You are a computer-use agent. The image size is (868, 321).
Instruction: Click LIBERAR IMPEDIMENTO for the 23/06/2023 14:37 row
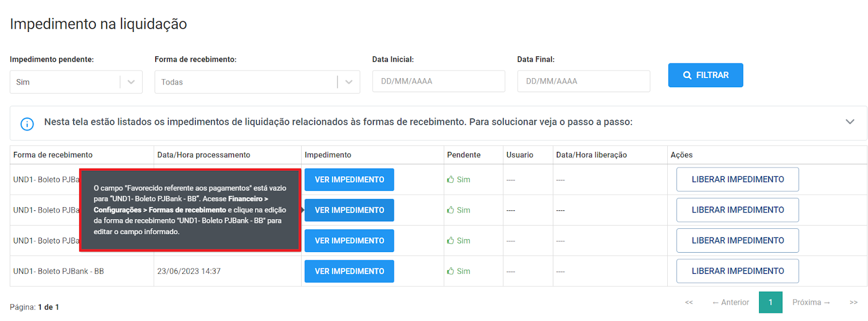click(738, 271)
